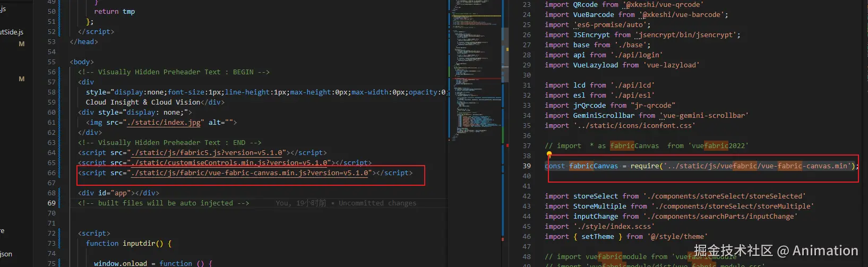
Task: Click the 'window.onload = function' line
Action: coord(153,263)
